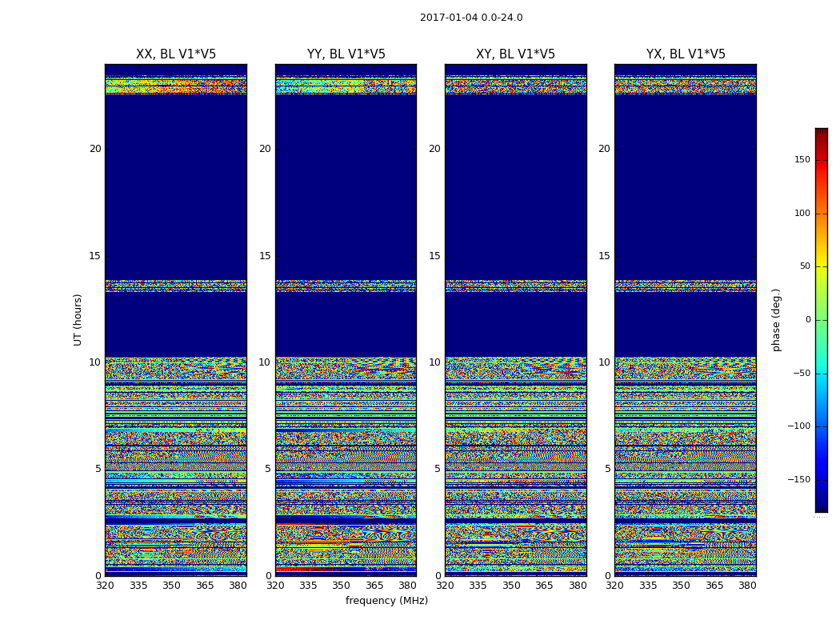Click the x-tick 320 under YX panel
This screenshot has width=840, height=640.
(615, 586)
